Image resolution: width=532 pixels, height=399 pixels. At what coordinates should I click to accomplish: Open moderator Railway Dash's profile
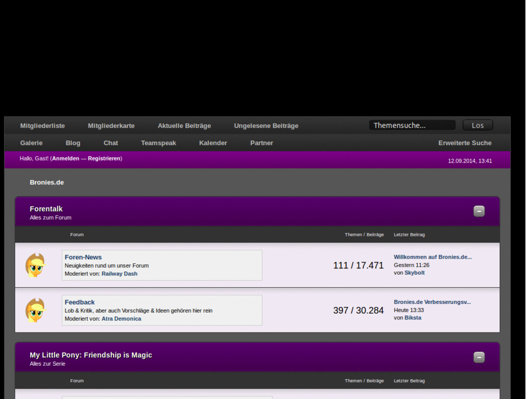[119, 273]
